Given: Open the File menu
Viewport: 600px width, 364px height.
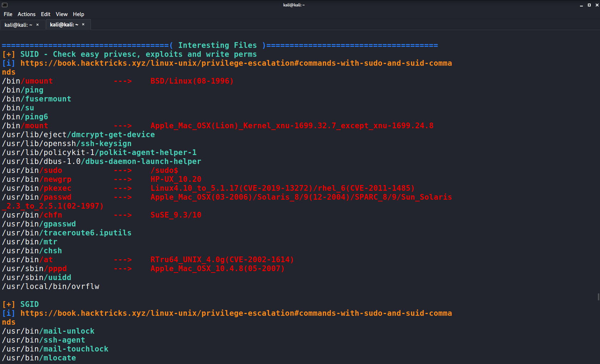Looking at the screenshot, I should [7, 14].
